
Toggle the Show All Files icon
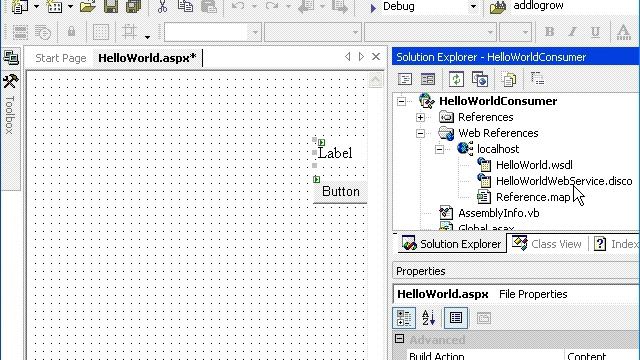509,79
